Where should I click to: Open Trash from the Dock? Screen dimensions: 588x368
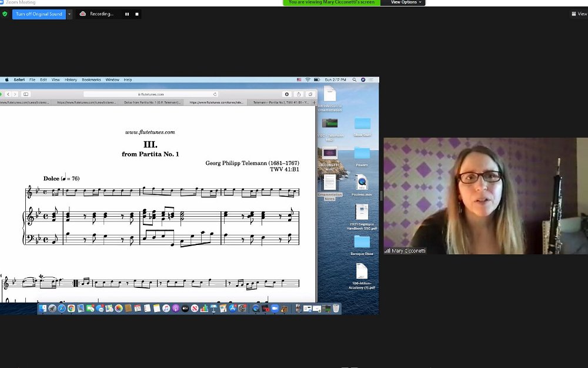point(336,309)
